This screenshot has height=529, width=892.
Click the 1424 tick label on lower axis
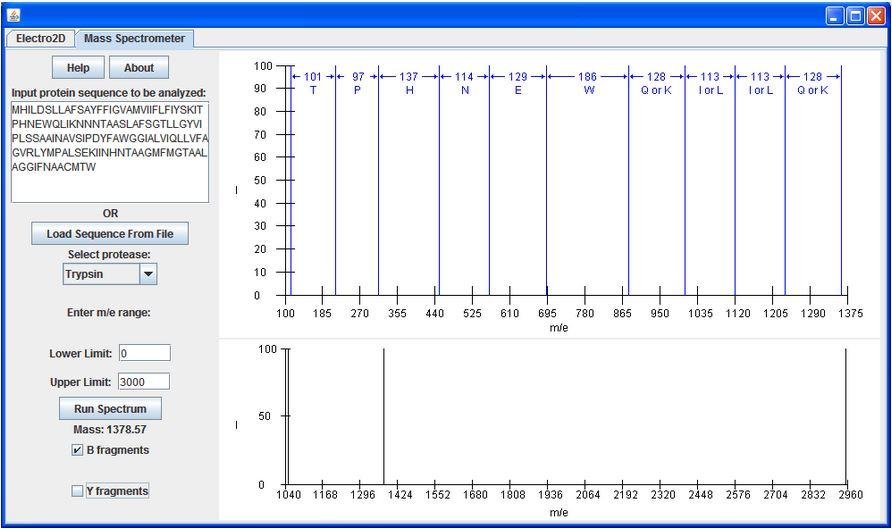400,495
